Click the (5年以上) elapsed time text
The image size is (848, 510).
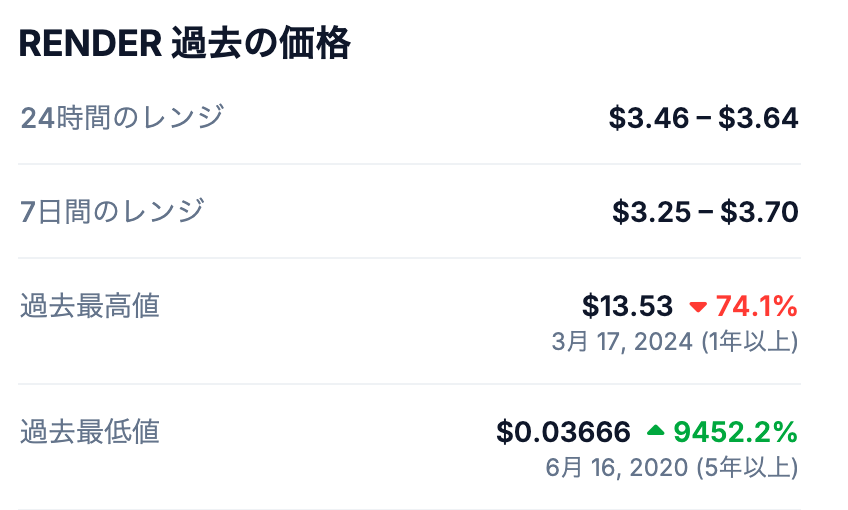750,467
